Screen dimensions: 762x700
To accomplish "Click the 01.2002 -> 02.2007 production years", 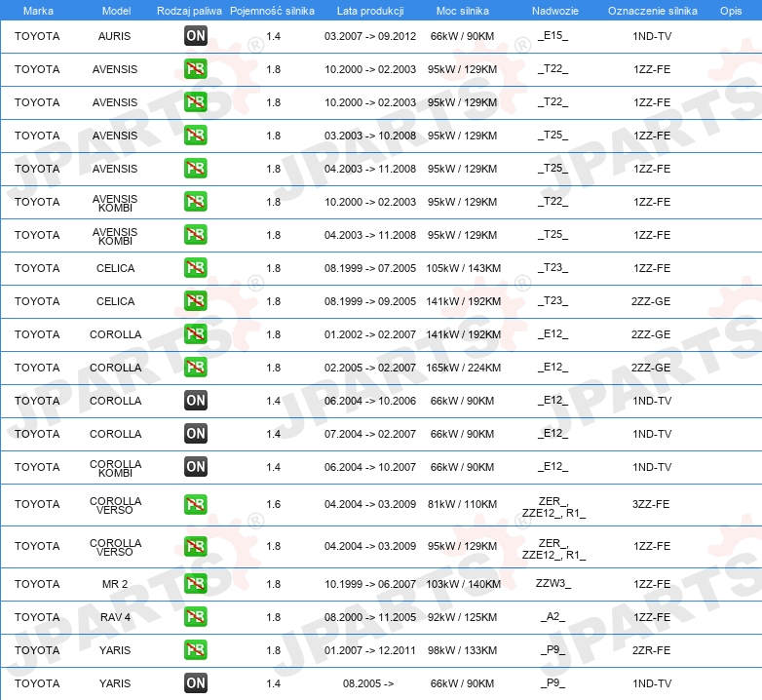I will [x=370, y=334].
